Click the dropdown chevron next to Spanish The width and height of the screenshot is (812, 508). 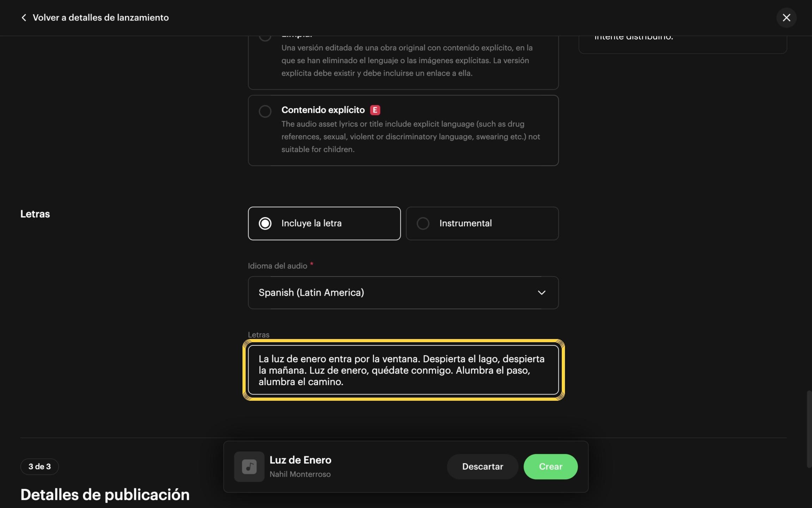(542, 292)
